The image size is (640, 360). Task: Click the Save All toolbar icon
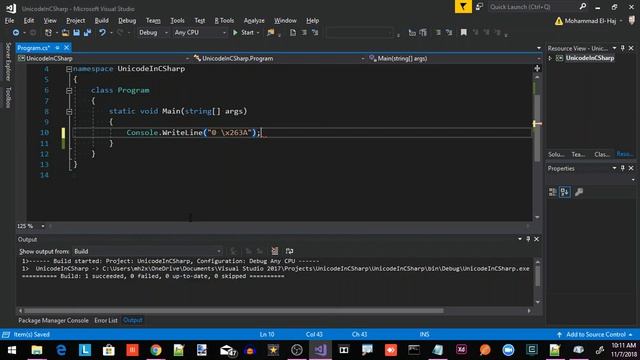87,33
